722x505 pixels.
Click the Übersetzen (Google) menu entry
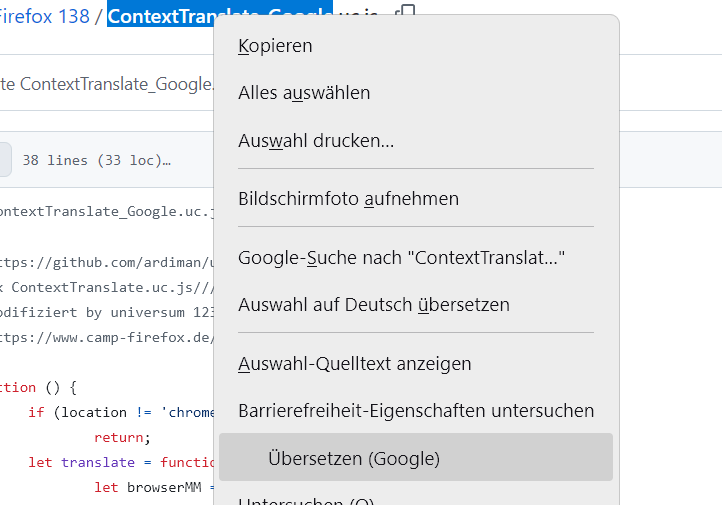click(x=353, y=459)
